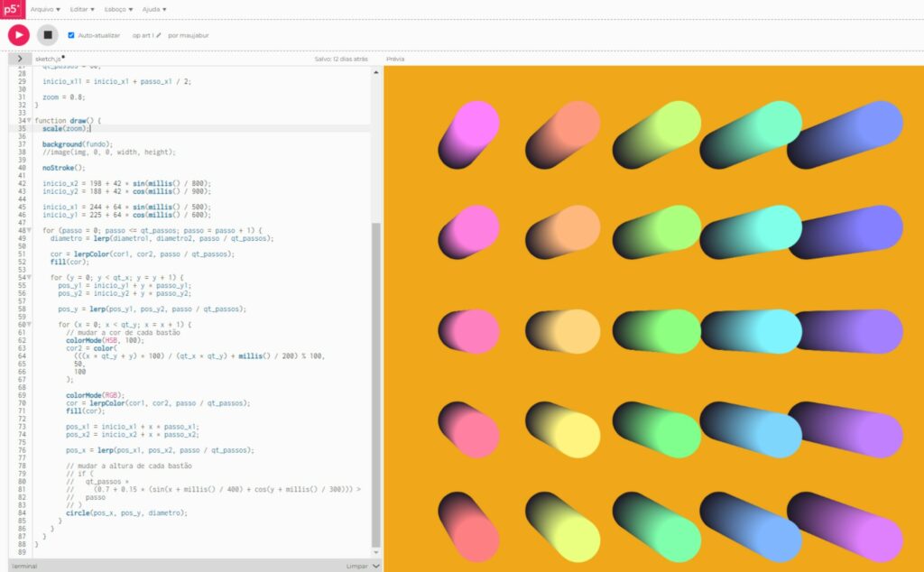Open the sidebar with the chevron arrow icon
The width and height of the screenshot is (924, 572).
(19, 58)
